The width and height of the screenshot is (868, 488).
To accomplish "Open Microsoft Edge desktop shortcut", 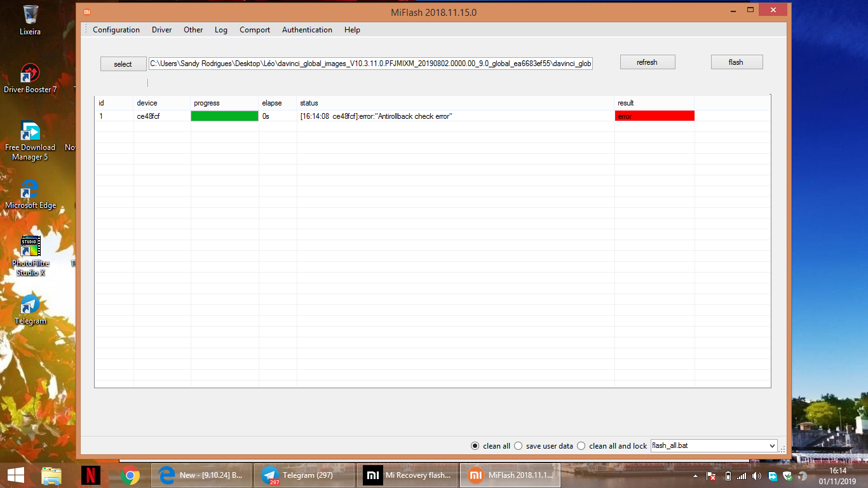I will (x=30, y=189).
